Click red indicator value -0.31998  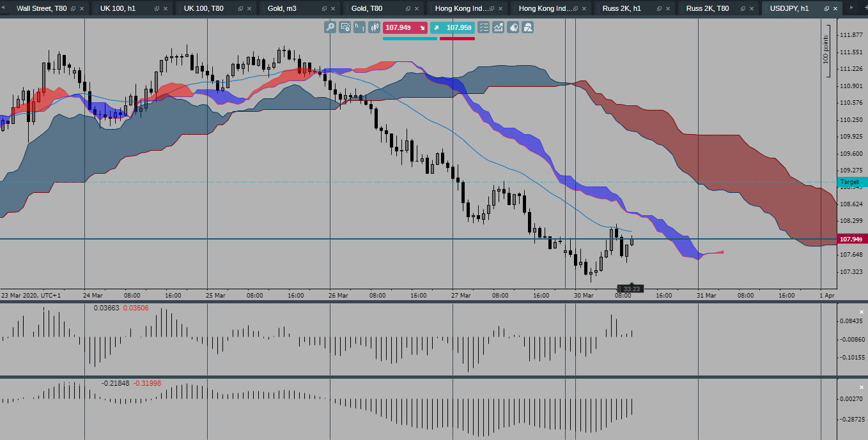(x=147, y=383)
